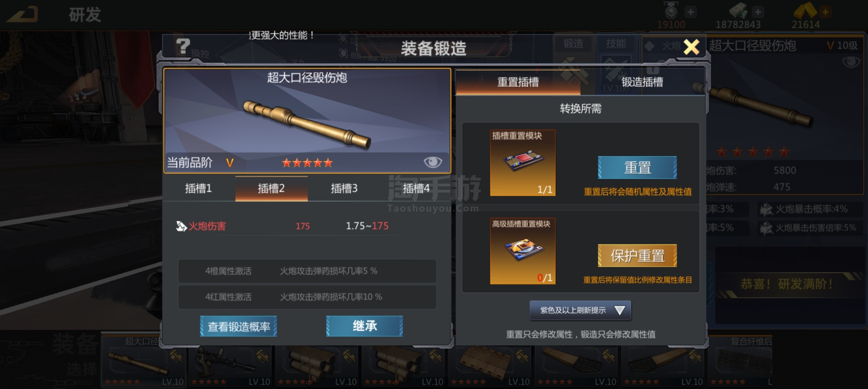This screenshot has width=868, height=389.
Task: Select the 高级插槽重置模块 item icon
Action: [x=523, y=251]
